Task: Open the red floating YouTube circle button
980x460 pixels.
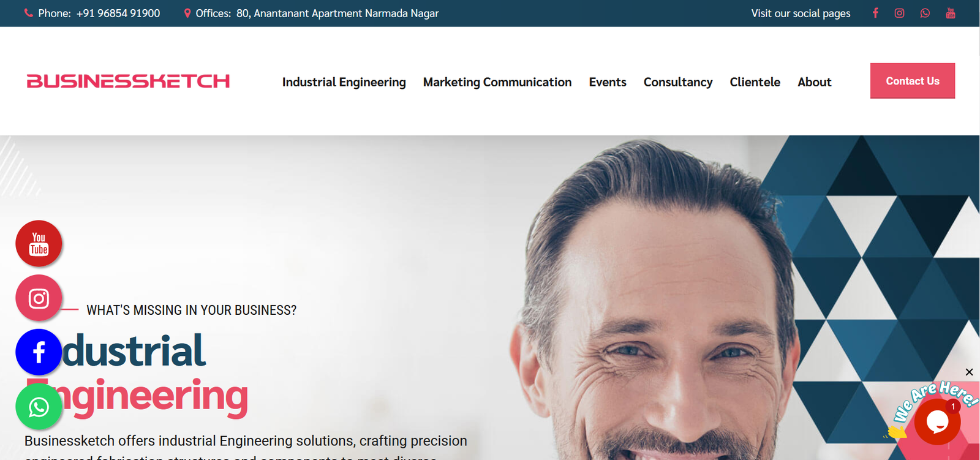Action: point(39,244)
